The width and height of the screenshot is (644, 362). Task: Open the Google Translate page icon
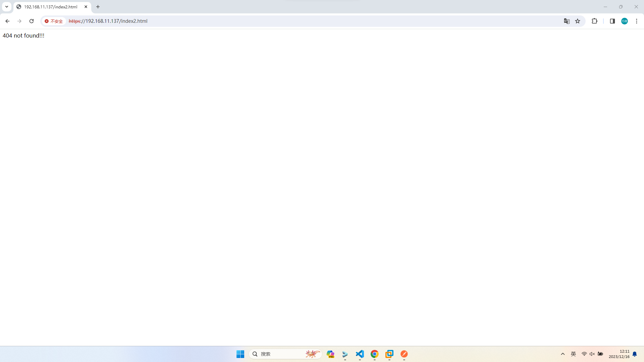(567, 21)
